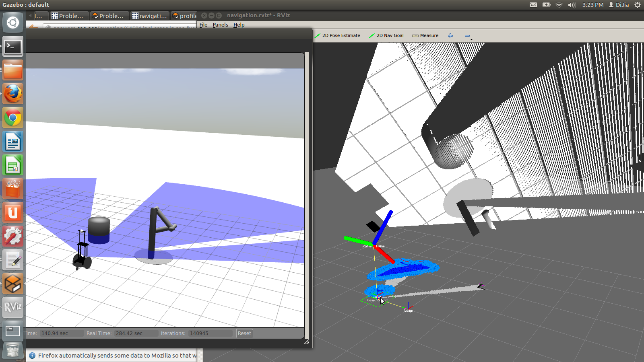Launch the Terminal from the launcher
The image size is (644, 362).
13,47
